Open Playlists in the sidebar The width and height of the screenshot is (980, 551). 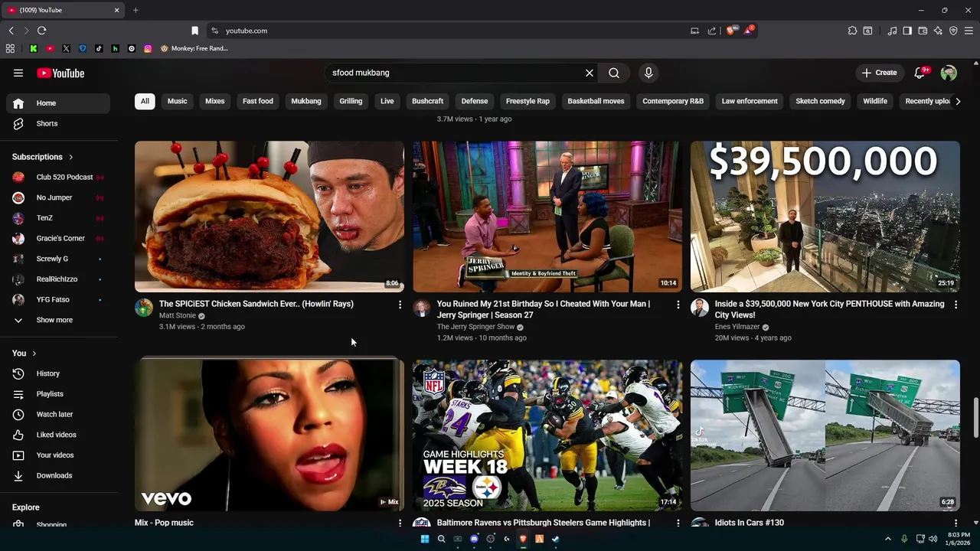[x=58, y=394]
